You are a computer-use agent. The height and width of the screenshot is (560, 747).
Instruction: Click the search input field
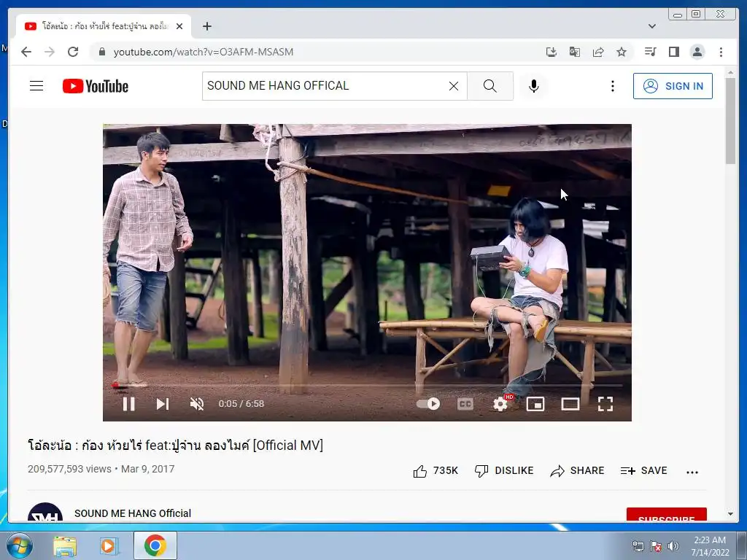click(324, 86)
